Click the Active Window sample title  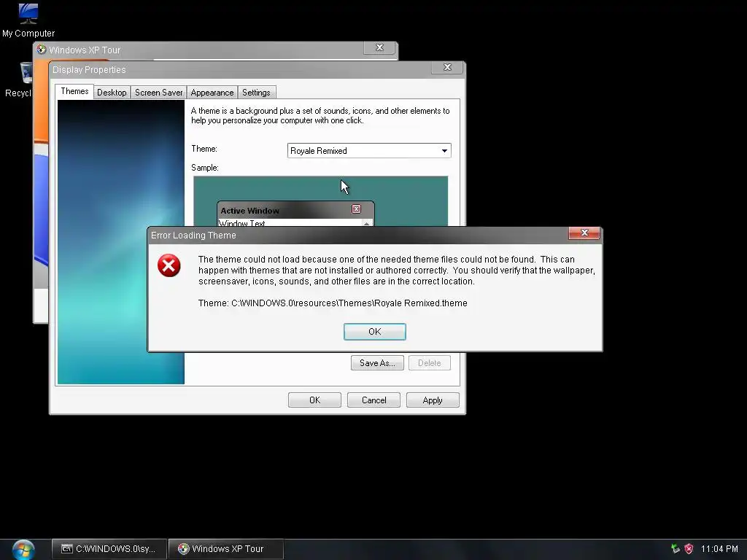[249, 211]
